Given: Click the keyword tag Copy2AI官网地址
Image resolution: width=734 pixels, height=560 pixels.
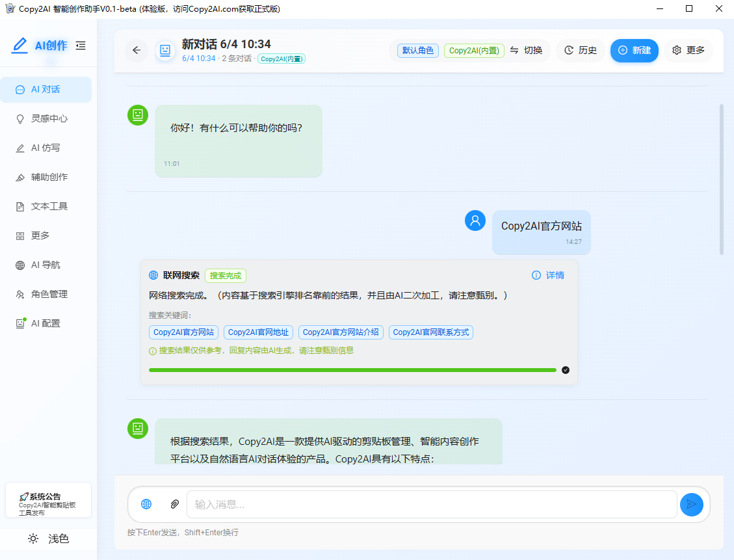Looking at the screenshot, I should [258, 332].
